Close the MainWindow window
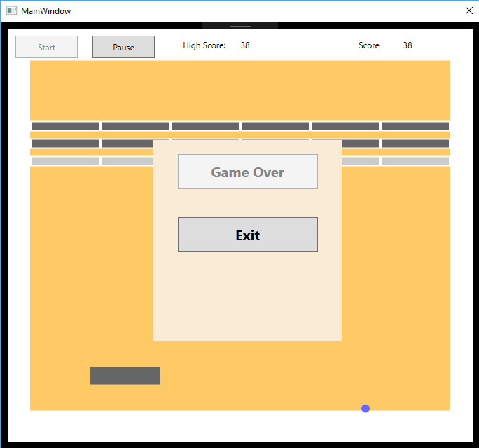Viewport: 479px width, 448px height. pyautogui.click(x=469, y=10)
